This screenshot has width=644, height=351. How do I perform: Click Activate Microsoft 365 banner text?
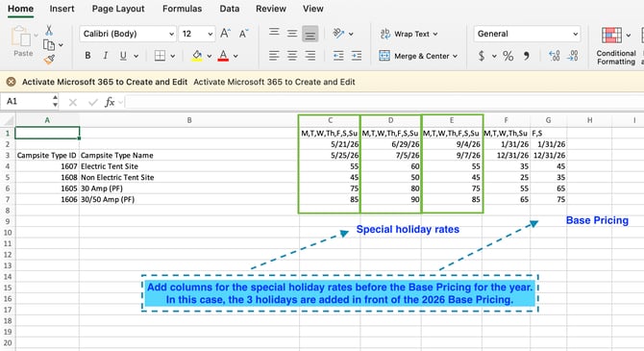click(105, 82)
